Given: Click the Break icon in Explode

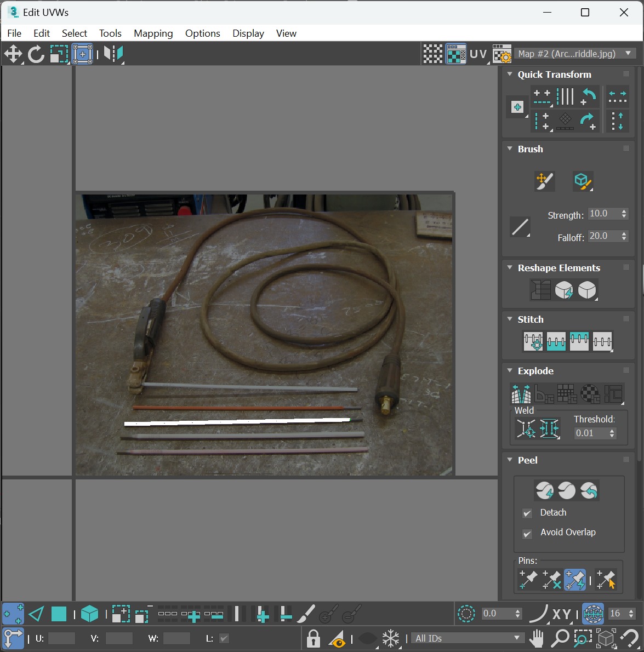Looking at the screenshot, I should (521, 393).
